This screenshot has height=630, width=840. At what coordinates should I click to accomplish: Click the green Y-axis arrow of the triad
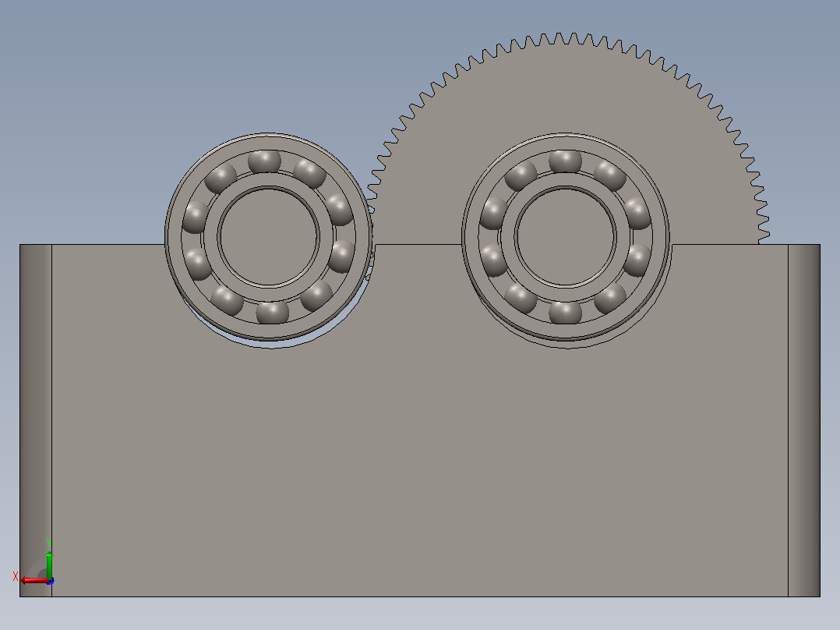coord(49,565)
